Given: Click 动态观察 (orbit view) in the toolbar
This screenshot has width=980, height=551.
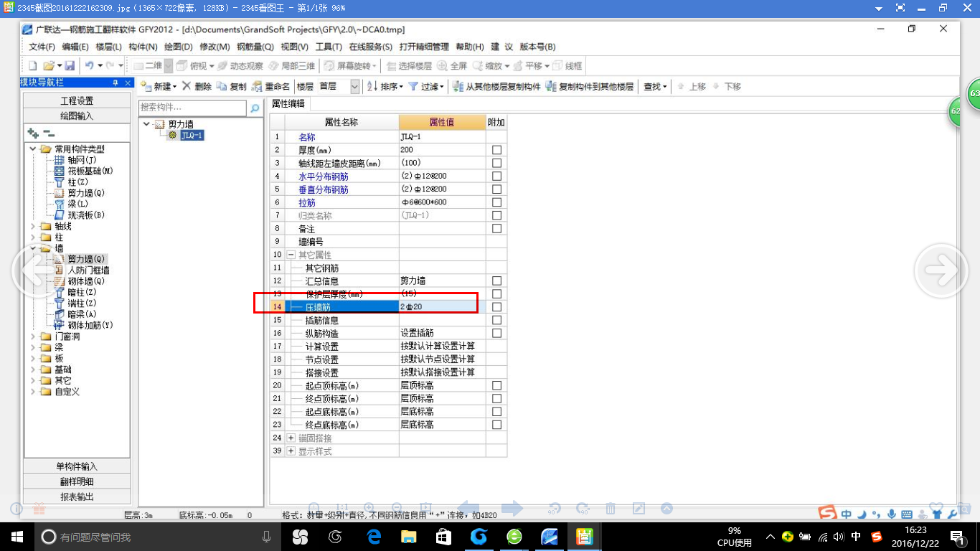Looking at the screenshot, I should tap(240, 66).
